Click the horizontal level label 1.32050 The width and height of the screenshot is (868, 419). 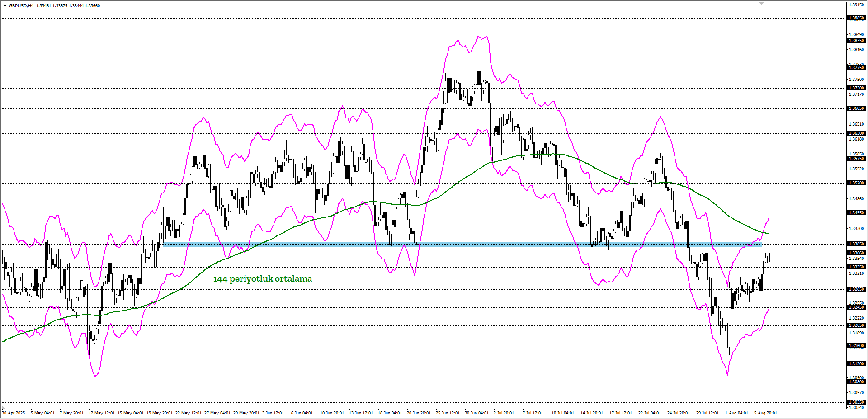(856, 325)
